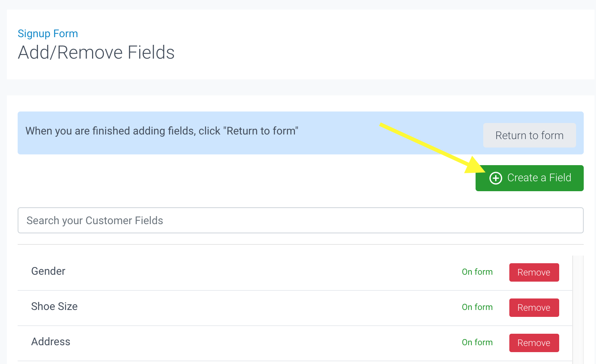This screenshot has width=596, height=364.
Task: Click the On form status beside Address
Action: click(x=477, y=343)
